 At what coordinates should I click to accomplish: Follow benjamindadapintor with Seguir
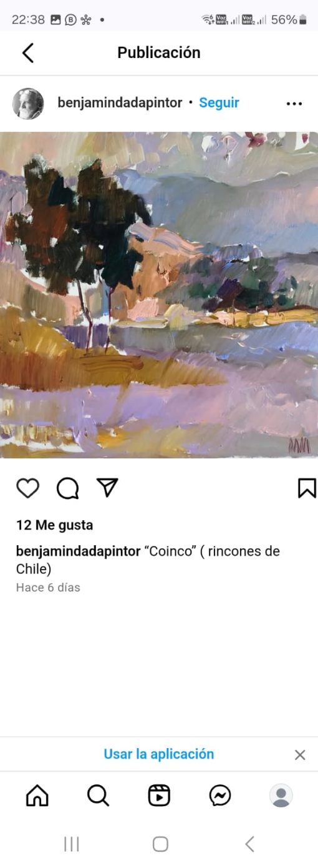pos(219,103)
